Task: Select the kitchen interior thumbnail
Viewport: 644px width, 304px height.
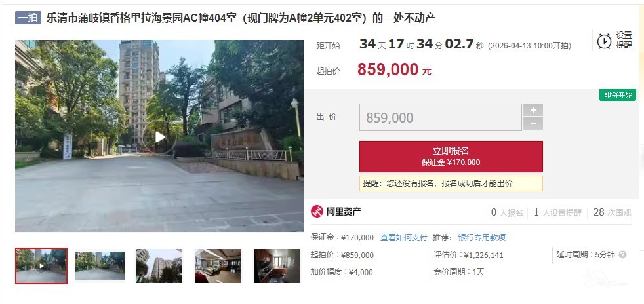Action: click(x=277, y=266)
